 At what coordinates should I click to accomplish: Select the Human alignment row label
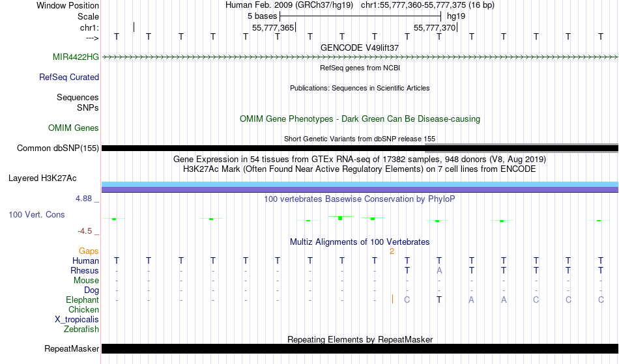pos(85,260)
